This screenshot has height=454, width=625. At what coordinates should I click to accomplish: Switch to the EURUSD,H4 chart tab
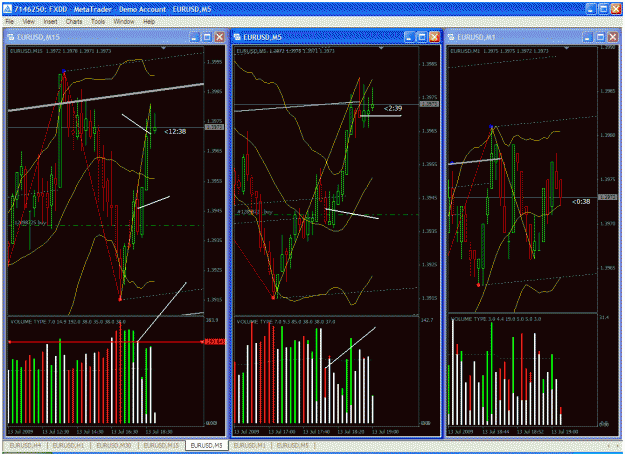25,445
